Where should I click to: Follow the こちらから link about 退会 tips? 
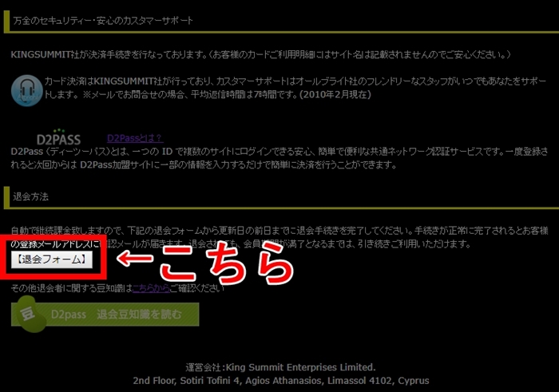pos(151,288)
